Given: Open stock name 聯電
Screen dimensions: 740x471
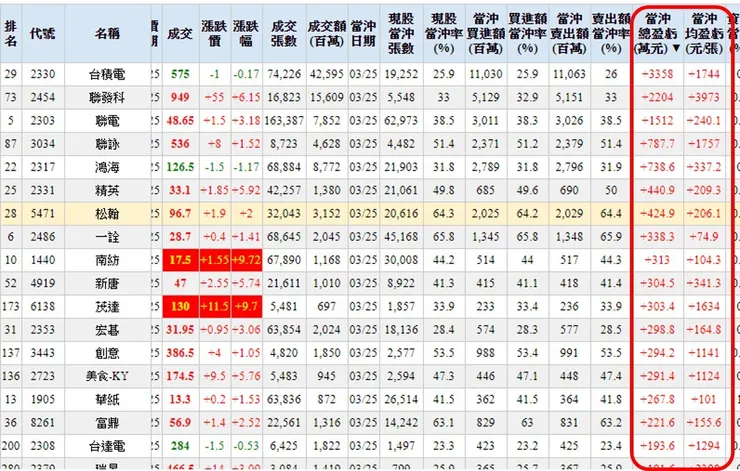Looking at the screenshot, I should coord(107,120).
